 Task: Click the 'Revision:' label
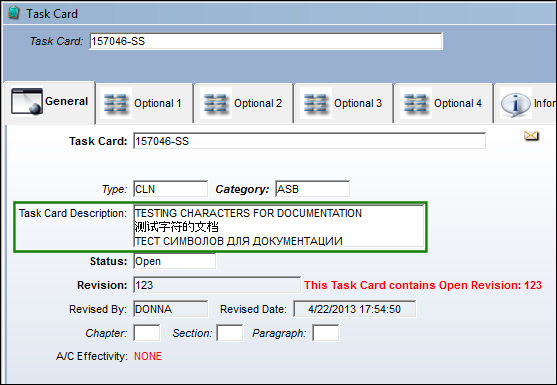102,285
